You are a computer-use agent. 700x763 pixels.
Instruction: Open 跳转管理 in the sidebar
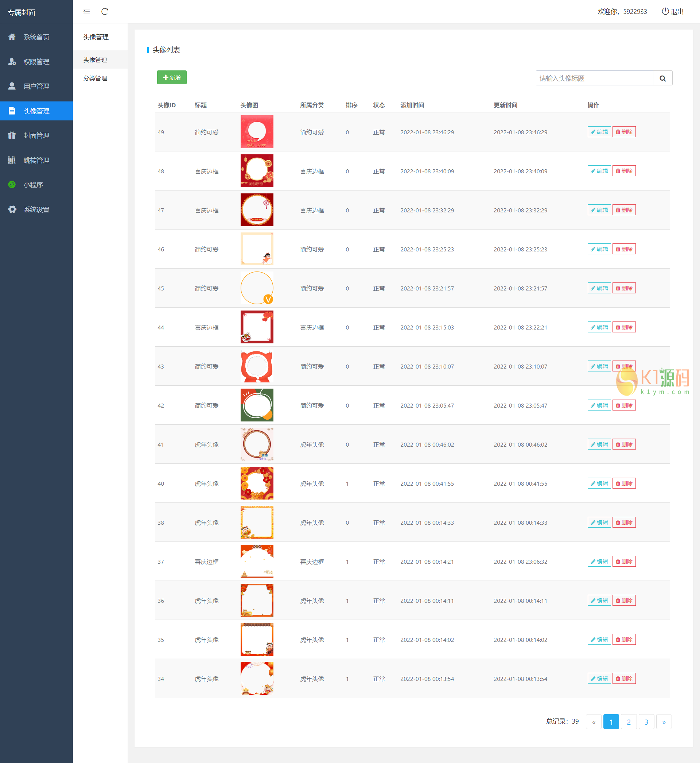click(36, 160)
